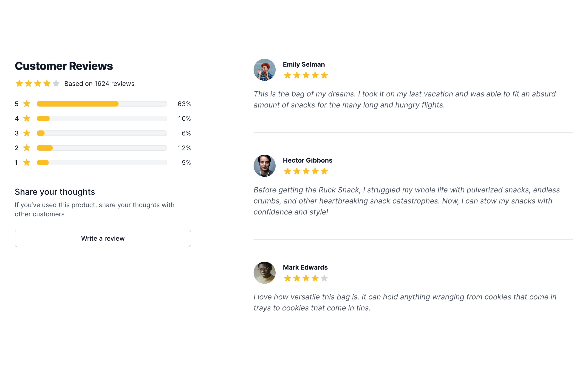Click the Emily Selman reviewer name
This screenshot has width=588, height=372.
click(x=304, y=64)
